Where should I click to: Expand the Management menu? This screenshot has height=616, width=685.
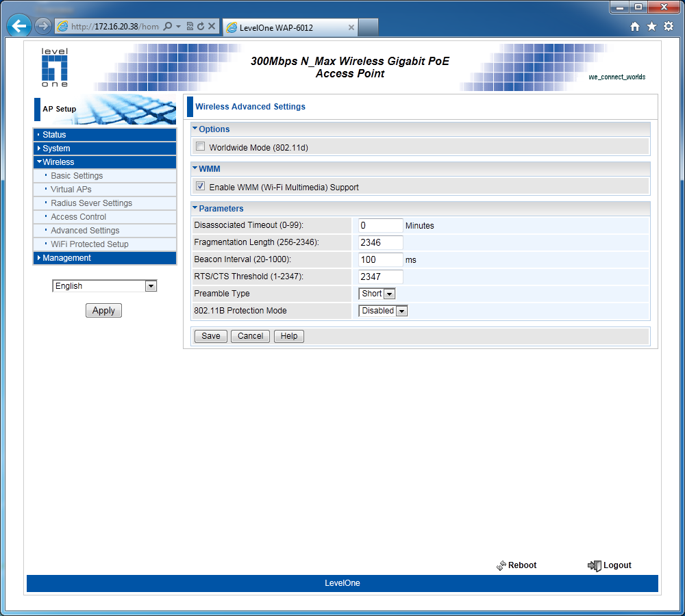[105, 258]
